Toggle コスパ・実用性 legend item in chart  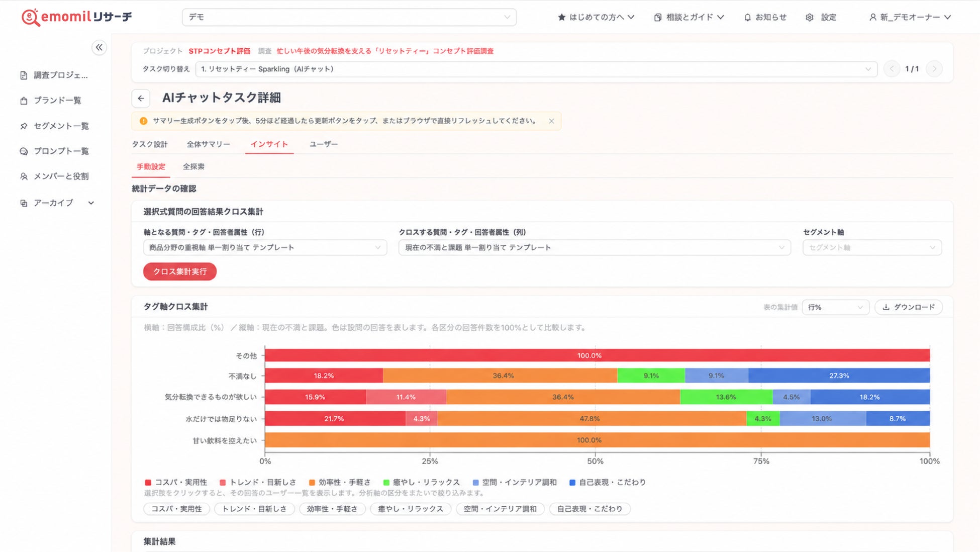coord(175,482)
